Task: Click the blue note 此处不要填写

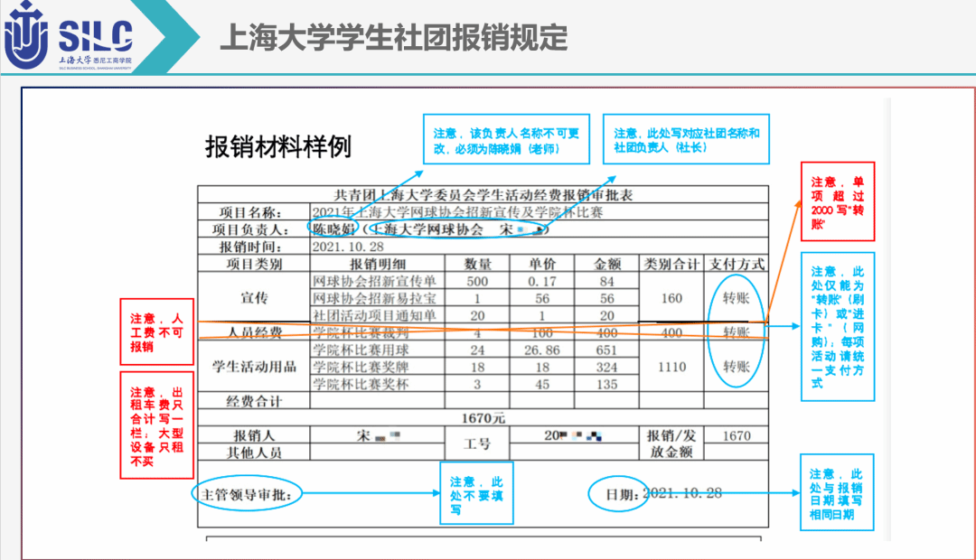Action: (x=476, y=492)
